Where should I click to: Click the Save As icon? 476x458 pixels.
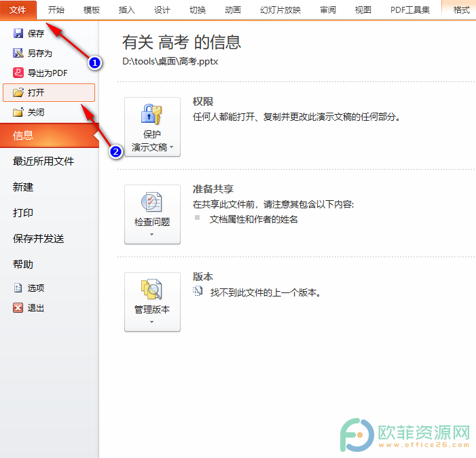pyautogui.click(x=18, y=53)
